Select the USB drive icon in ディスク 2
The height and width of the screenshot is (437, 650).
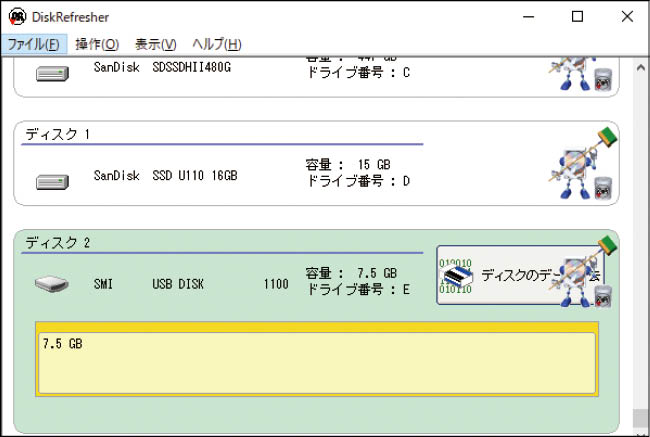pyautogui.click(x=52, y=285)
